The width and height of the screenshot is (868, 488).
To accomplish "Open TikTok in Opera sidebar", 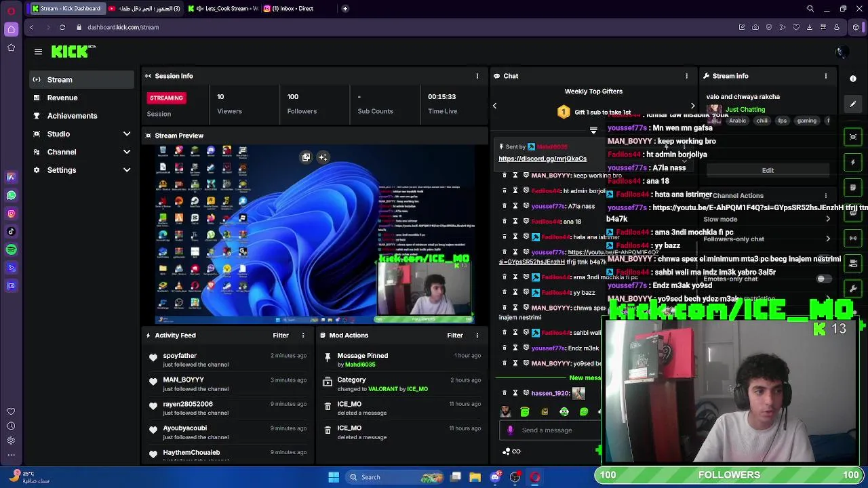I will pyautogui.click(x=11, y=231).
